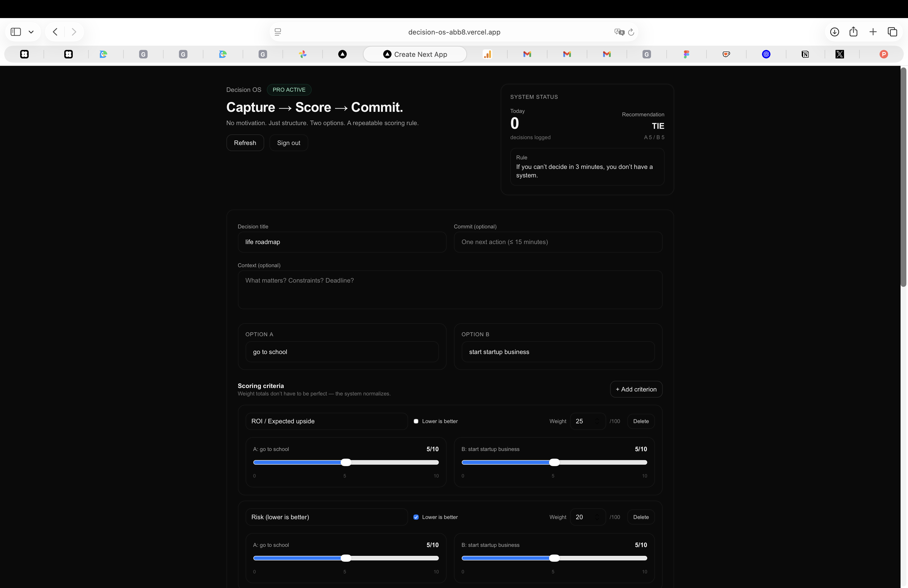Decrement the Risk weight stepper

click(598, 520)
